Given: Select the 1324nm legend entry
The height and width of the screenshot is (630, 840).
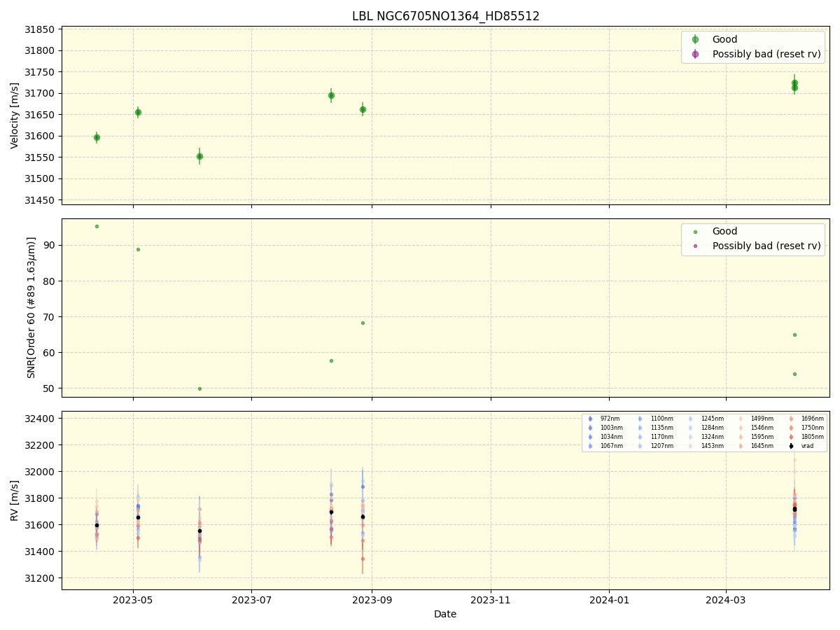Looking at the screenshot, I should click(706, 437).
